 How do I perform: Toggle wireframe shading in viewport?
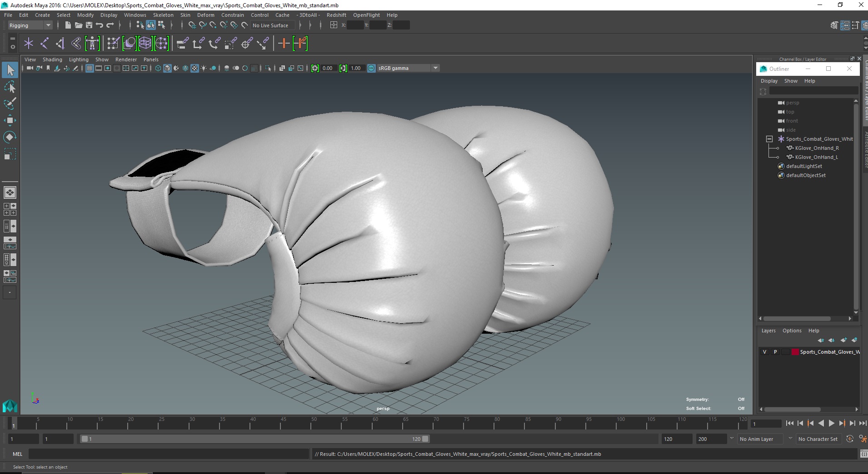pos(158,68)
